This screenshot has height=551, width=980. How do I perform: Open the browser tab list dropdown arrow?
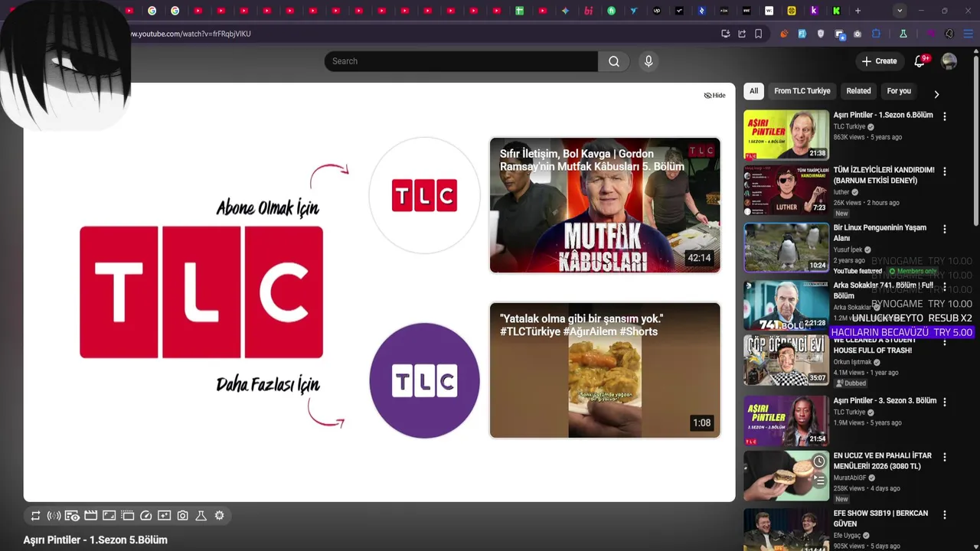click(x=900, y=11)
